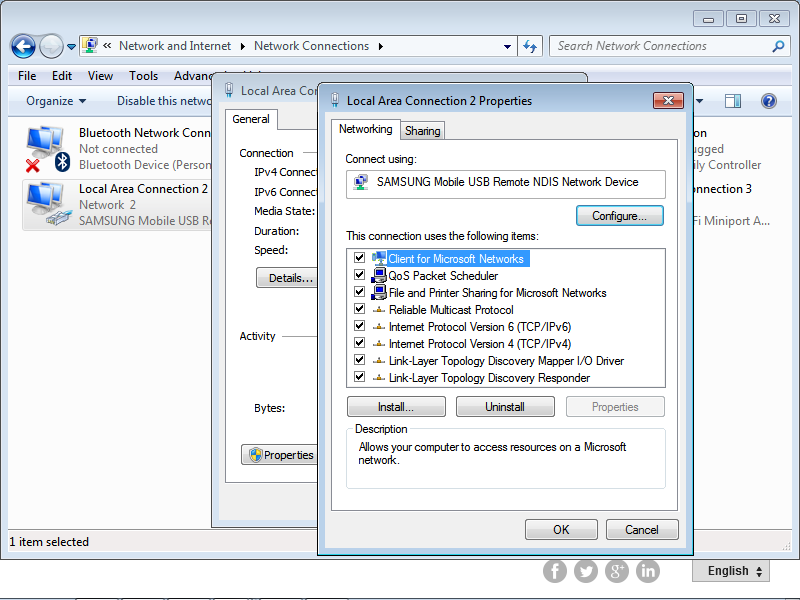The width and height of the screenshot is (800, 600).
Task: Open the Edit menu
Action: [62, 76]
